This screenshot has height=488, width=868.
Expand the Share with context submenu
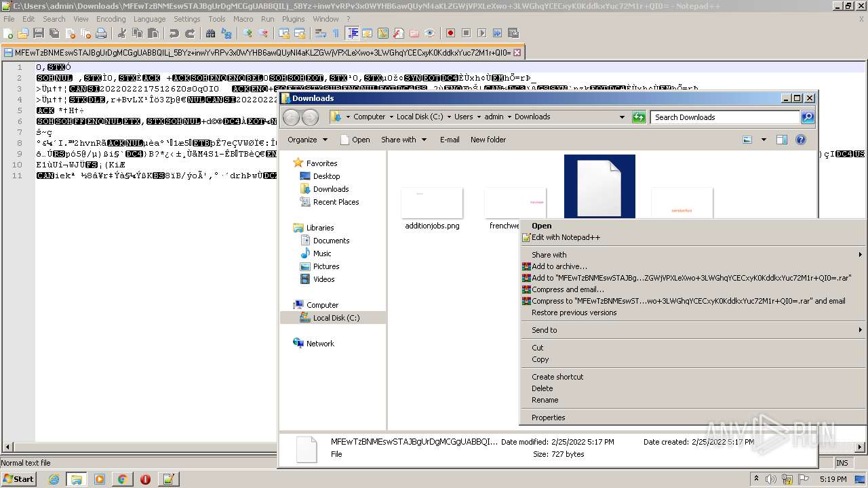click(x=693, y=255)
